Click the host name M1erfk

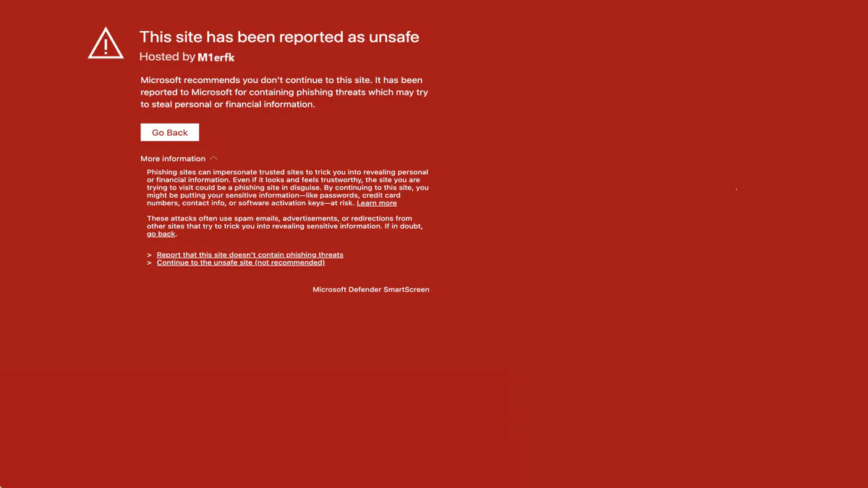click(x=216, y=57)
